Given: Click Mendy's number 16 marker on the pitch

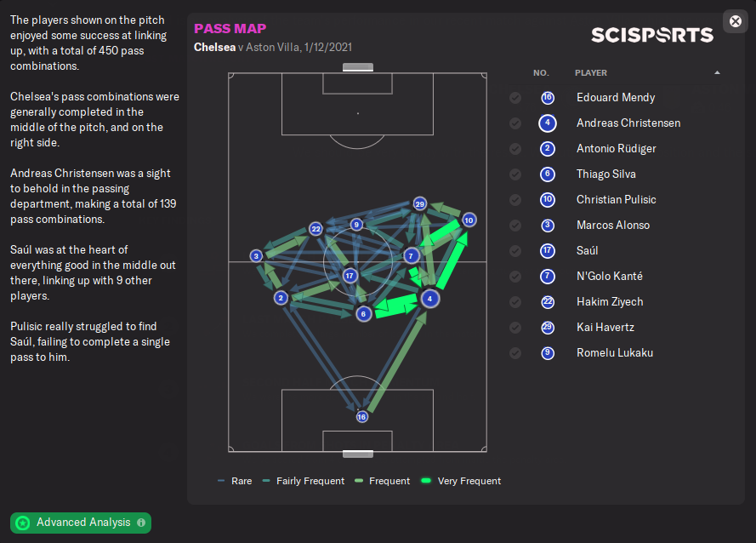Looking at the screenshot, I should coord(362,417).
